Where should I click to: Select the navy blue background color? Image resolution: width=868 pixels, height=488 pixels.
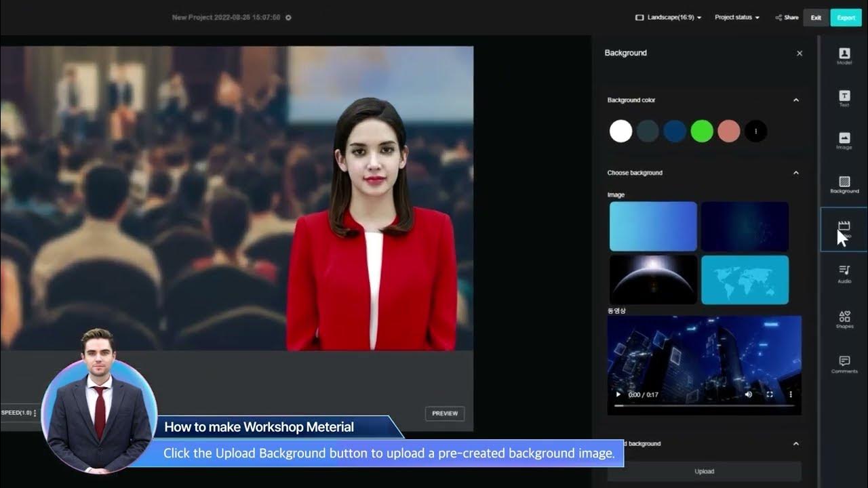coord(675,131)
